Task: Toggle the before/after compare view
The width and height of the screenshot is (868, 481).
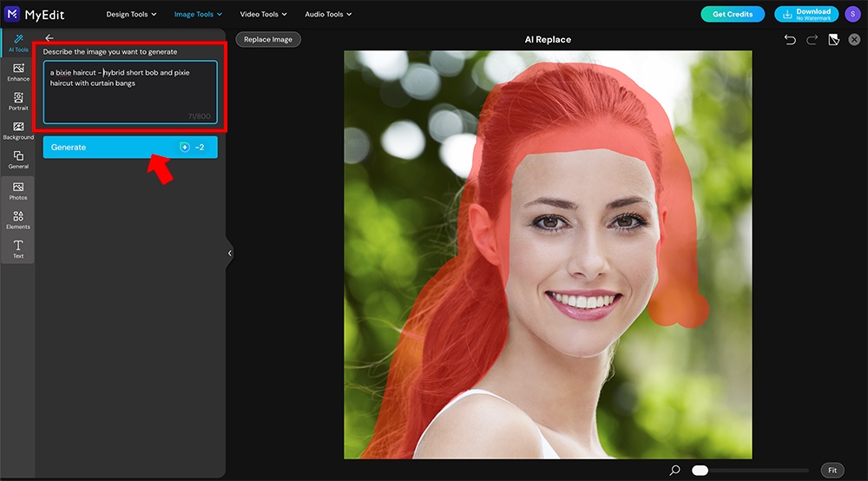Action: [x=833, y=40]
